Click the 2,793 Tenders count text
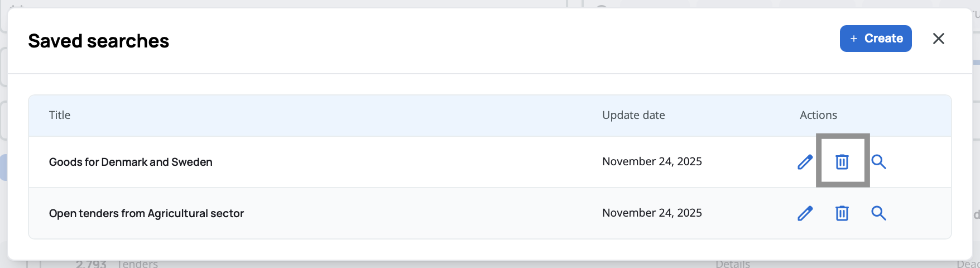 (x=117, y=264)
